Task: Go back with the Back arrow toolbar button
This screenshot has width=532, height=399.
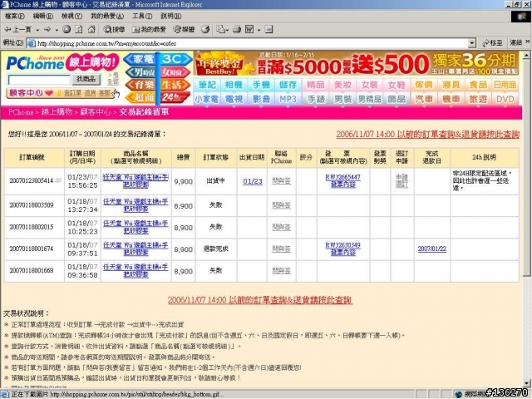Action: 17,30
